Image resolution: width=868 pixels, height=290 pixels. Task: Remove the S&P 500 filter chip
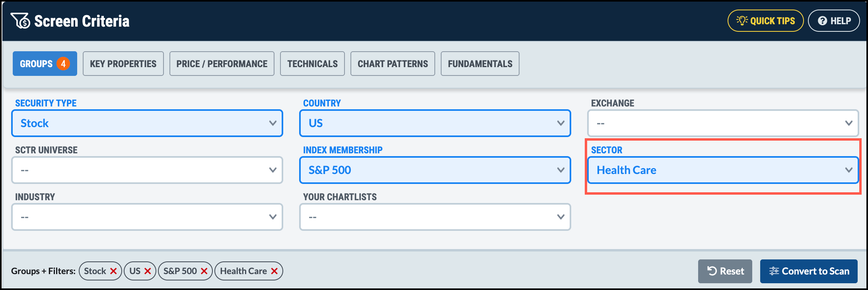point(204,271)
